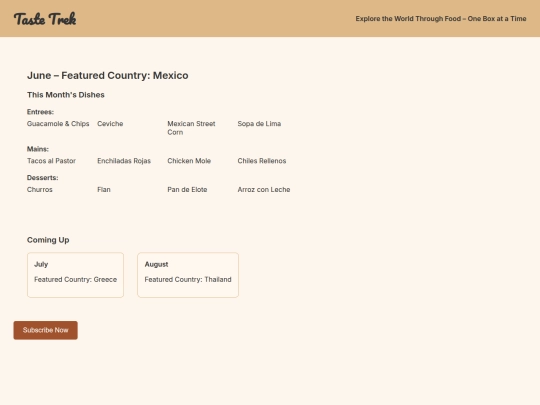
Task: Click Tacos al Pastor main
Action: pos(51,161)
